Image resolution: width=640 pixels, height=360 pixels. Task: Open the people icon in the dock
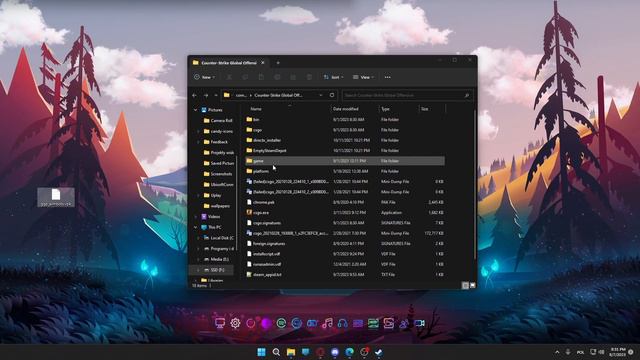point(404,323)
